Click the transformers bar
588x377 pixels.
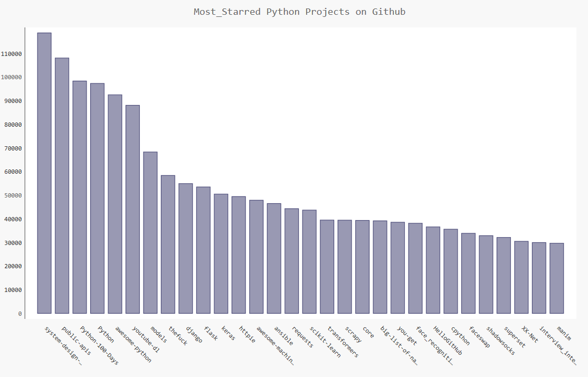[x=327, y=267]
